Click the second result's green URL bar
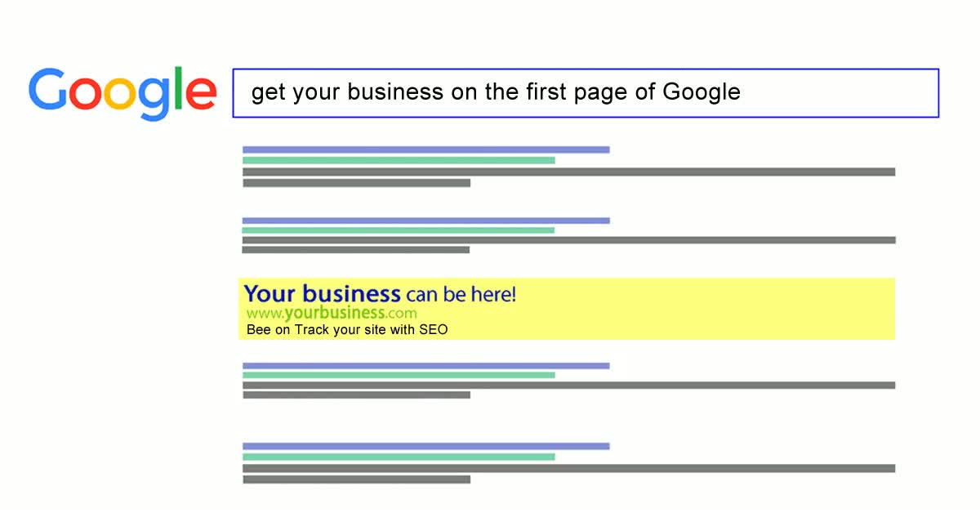 pos(399,230)
